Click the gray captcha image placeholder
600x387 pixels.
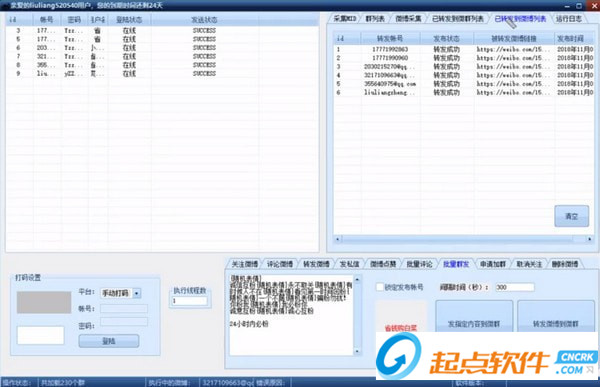pos(44,302)
